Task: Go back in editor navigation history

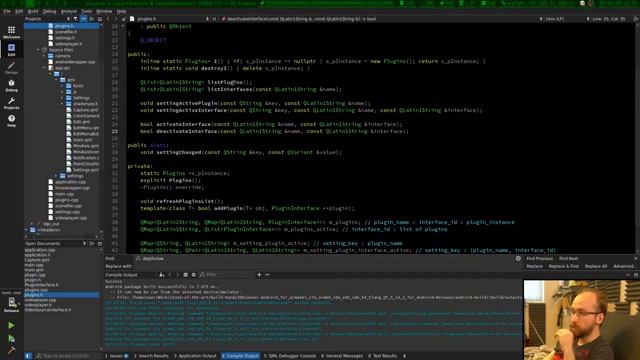Action: 109,19
